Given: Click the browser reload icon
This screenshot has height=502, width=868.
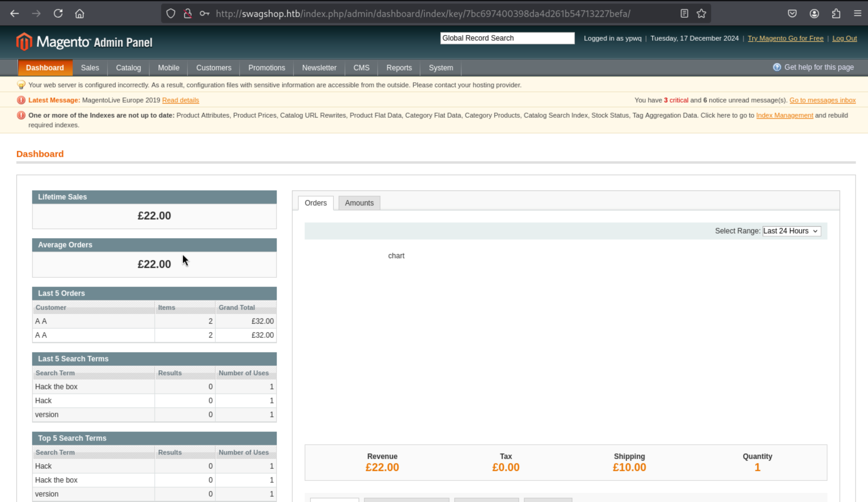Looking at the screenshot, I should [x=58, y=13].
